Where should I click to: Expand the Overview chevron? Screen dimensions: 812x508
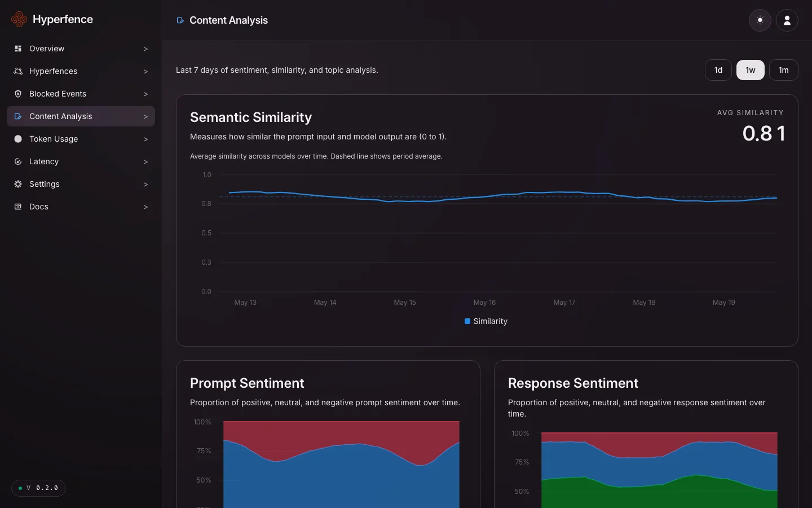tap(145, 49)
